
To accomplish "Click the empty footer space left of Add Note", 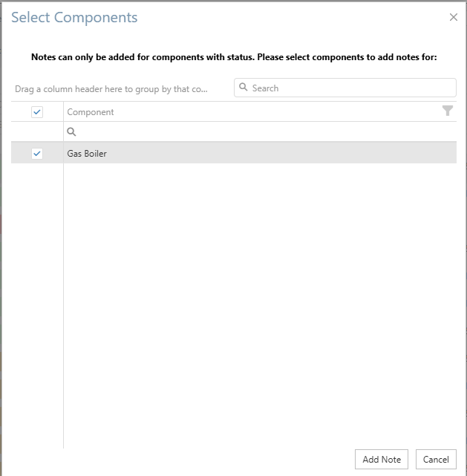I will click(186, 459).
